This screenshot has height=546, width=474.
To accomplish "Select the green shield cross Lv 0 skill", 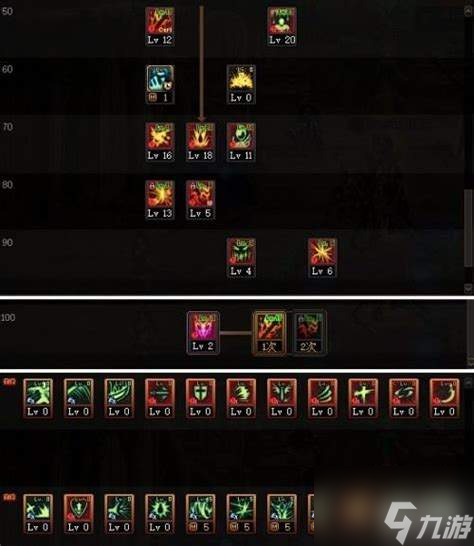I will coord(201,398).
